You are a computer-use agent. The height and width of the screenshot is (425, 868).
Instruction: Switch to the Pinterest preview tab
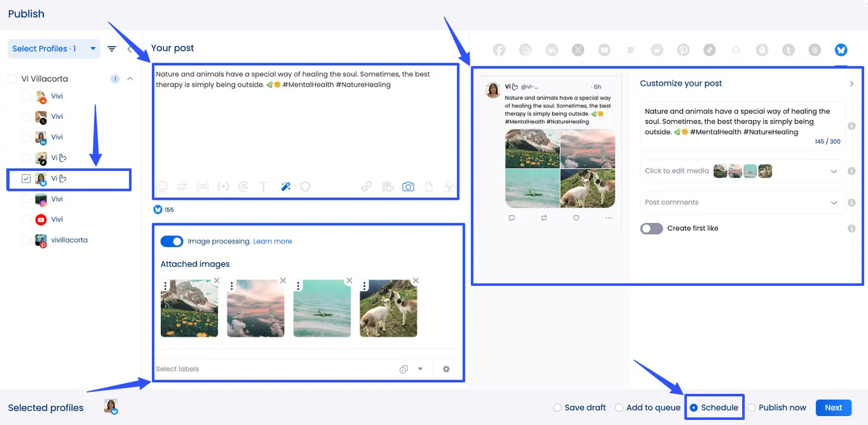684,50
